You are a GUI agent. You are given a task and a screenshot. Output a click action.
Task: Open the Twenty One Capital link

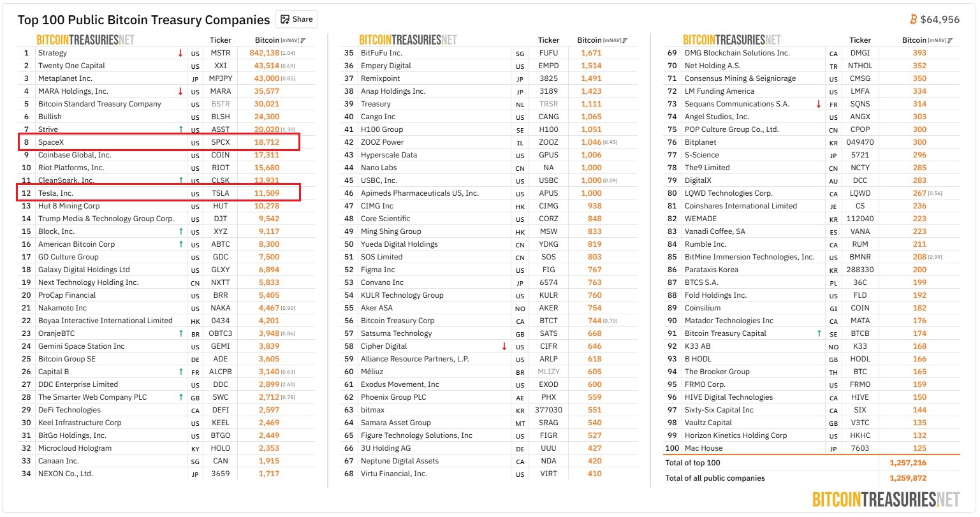[x=71, y=66]
